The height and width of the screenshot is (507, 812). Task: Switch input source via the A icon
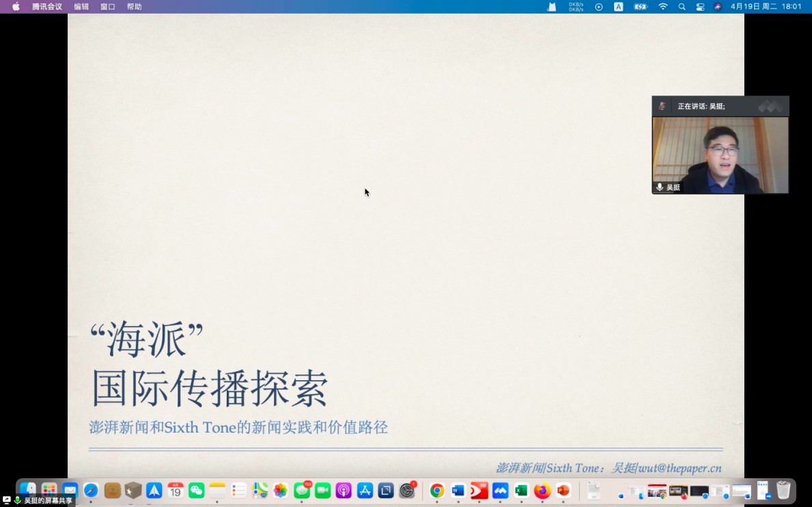click(618, 7)
